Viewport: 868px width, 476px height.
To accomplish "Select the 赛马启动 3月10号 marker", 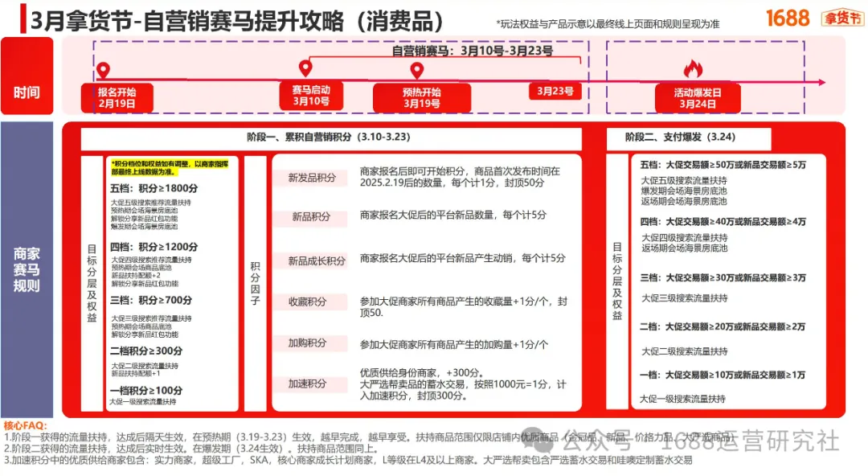I will [310, 96].
